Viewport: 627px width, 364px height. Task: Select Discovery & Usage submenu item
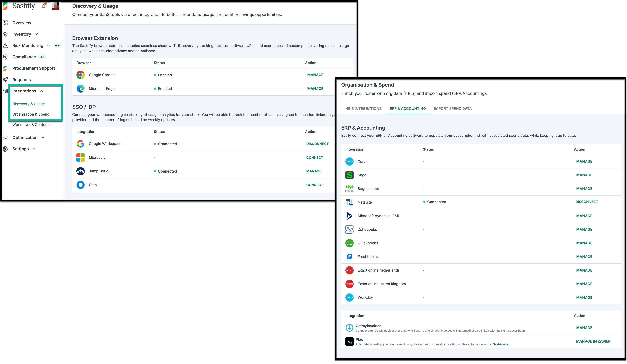click(29, 104)
